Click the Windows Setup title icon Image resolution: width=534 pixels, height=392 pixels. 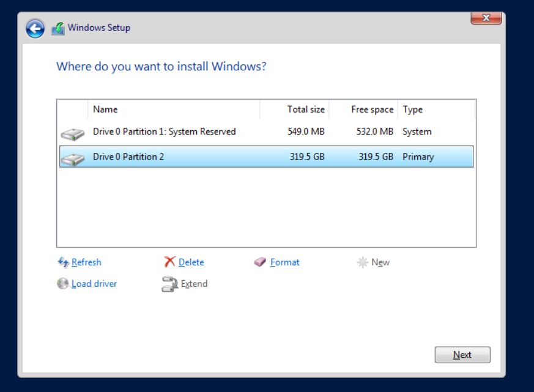pyautogui.click(x=58, y=28)
